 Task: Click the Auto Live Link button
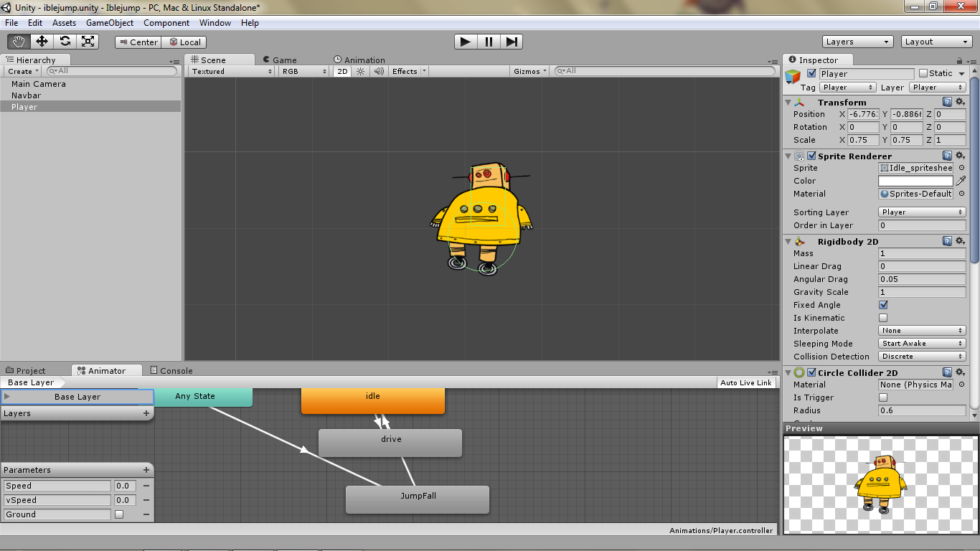pyautogui.click(x=746, y=382)
